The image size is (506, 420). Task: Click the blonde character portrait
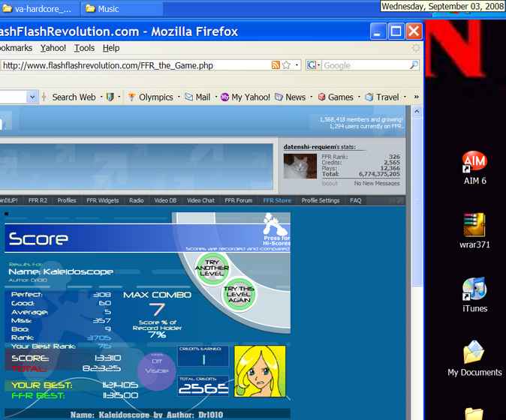260,371
